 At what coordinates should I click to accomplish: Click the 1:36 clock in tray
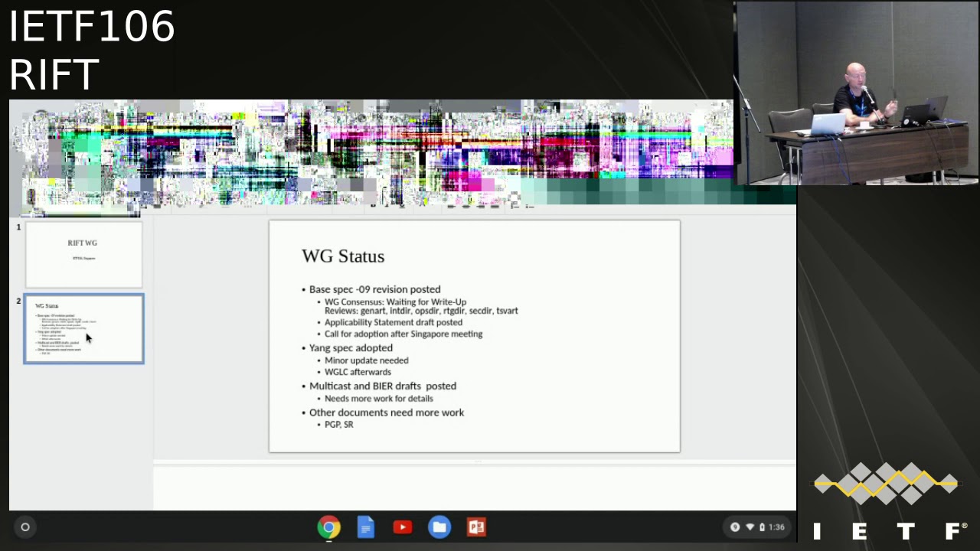pyautogui.click(x=776, y=527)
